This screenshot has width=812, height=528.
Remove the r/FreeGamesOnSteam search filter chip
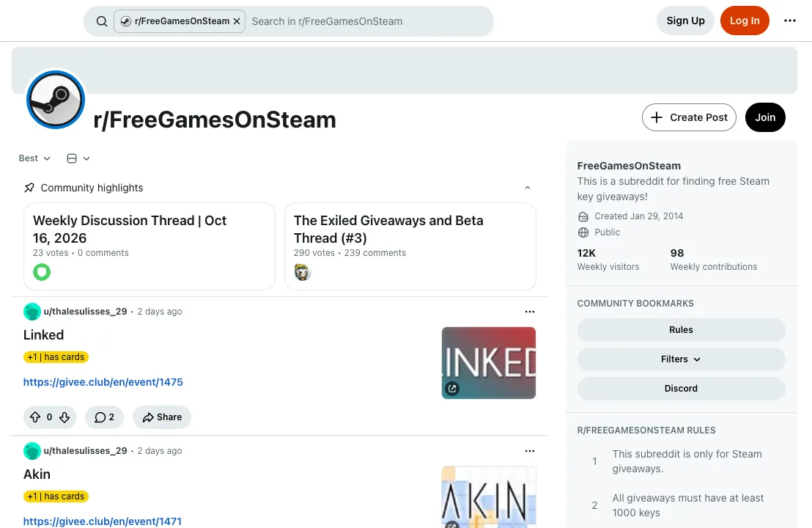[x=237, y=21]
